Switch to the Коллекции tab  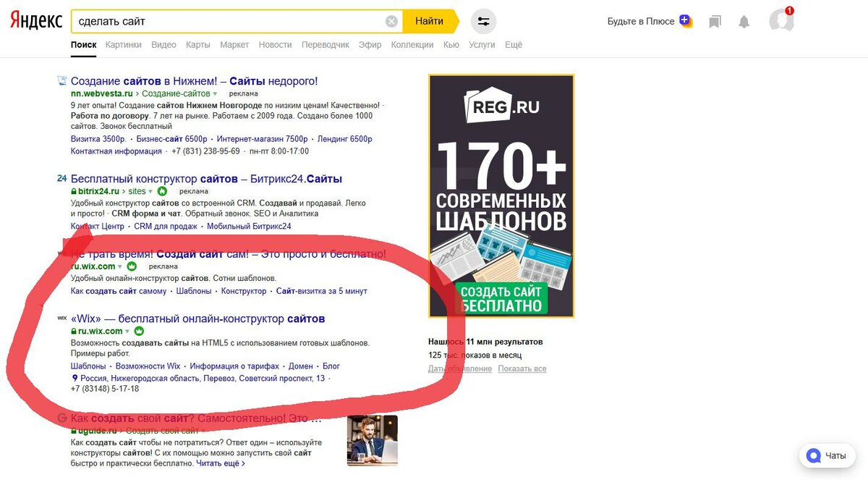[412, 45]
